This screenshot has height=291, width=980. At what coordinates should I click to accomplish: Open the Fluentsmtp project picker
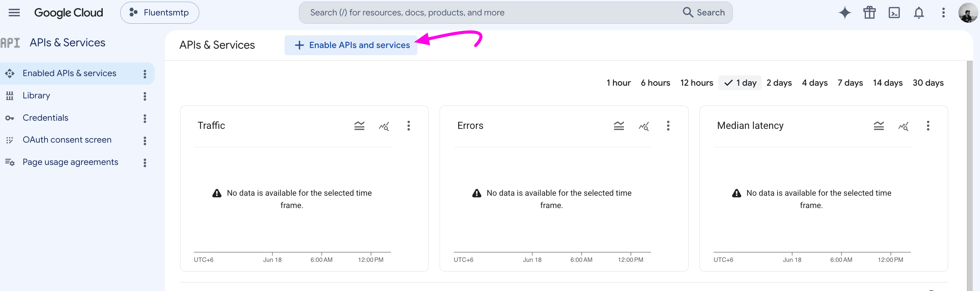160,13
